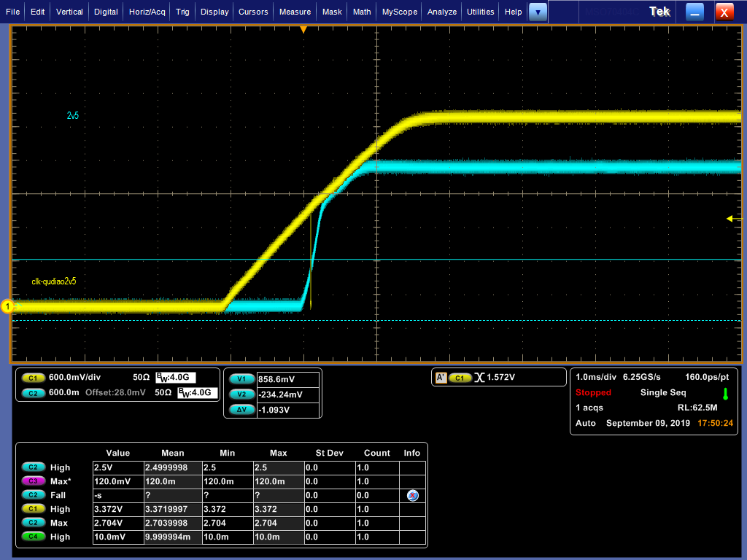Open the Measure menu
747x560 pixels.
tap(295, 12)
